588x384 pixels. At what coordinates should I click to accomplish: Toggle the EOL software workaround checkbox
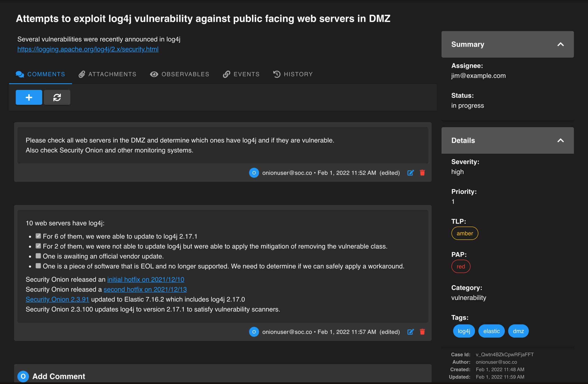[38, 266]
